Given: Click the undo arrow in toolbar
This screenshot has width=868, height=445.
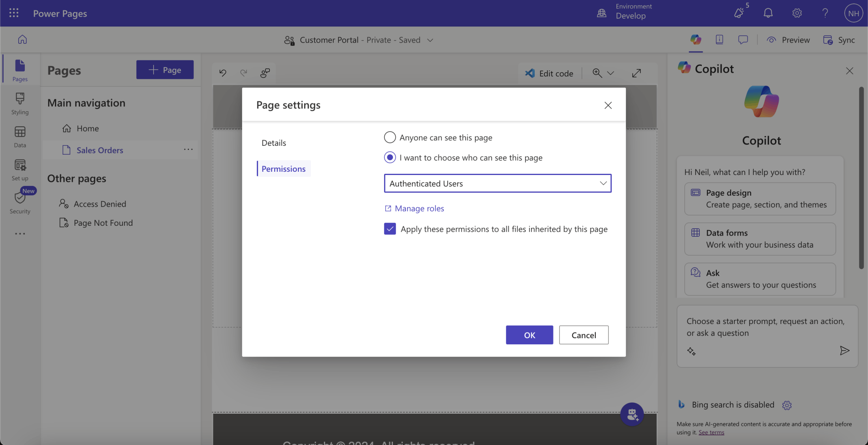Looking at the screenshot, I should click(x=223, y=73).
